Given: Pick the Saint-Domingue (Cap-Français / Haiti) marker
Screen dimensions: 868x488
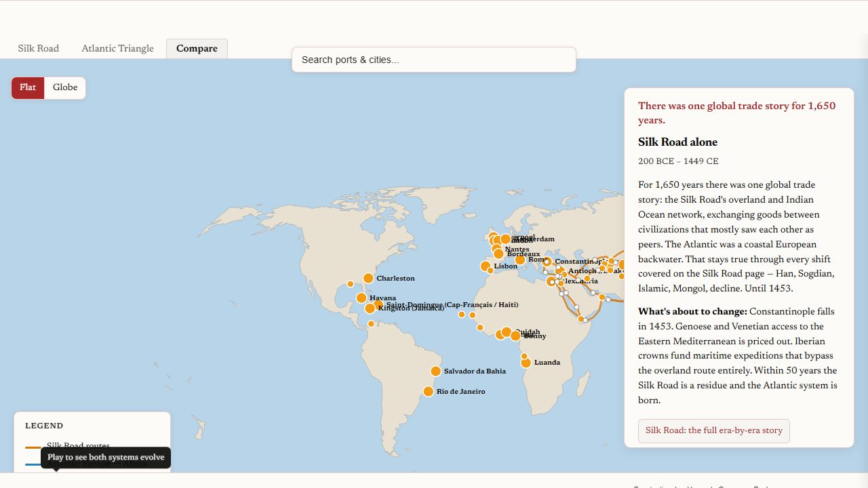Looking at the screenshot, I should (378, 305).
